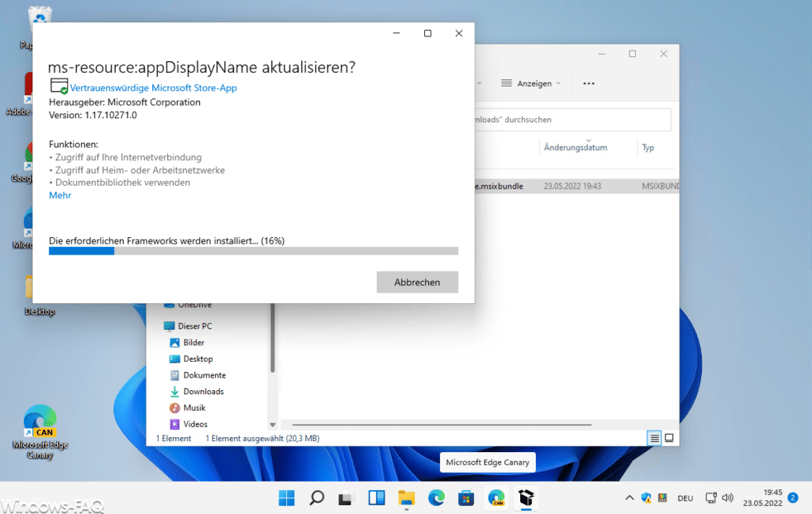Open Task View on taskbar
Viewport: 812px width, 514px height.
pos(346,498)
